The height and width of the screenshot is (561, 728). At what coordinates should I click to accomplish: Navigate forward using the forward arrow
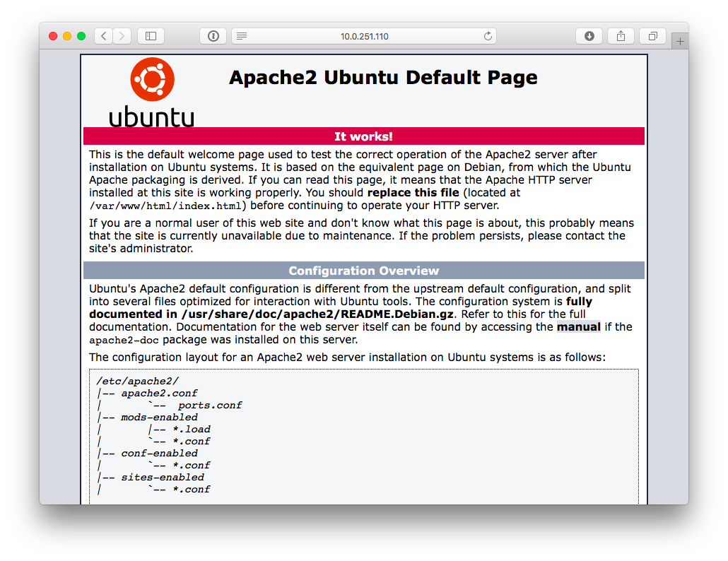[x=120, y=35]
